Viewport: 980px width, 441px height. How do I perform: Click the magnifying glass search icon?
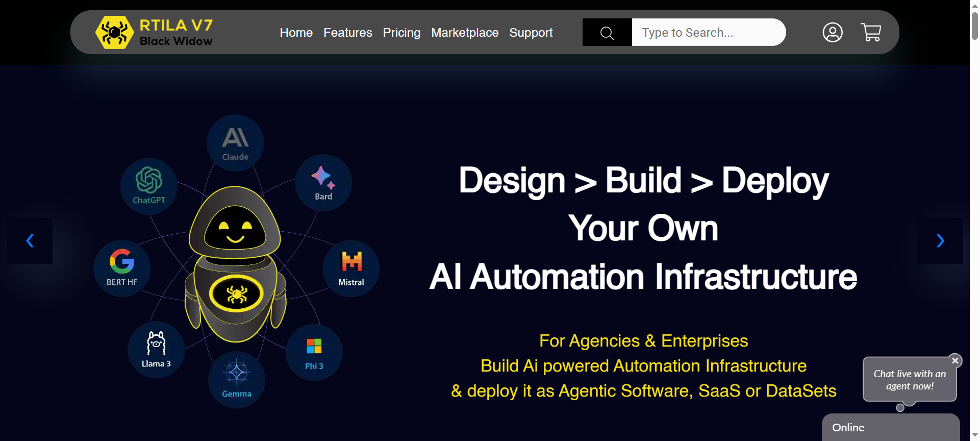pos(607,33)
